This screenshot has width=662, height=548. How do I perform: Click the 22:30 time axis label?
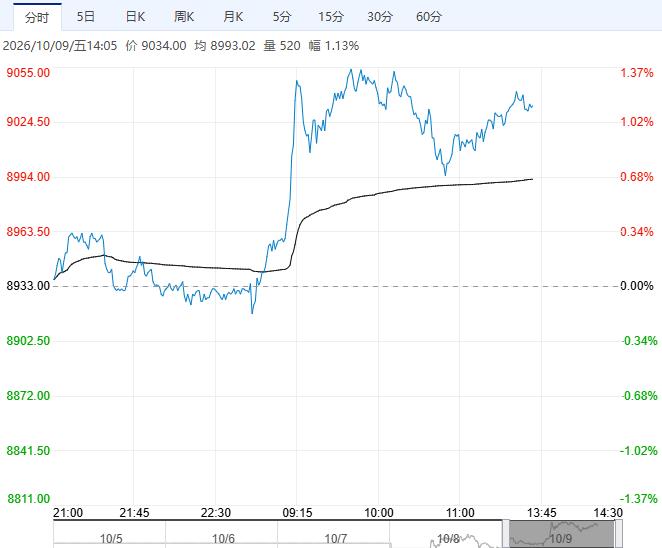[215, 513]
